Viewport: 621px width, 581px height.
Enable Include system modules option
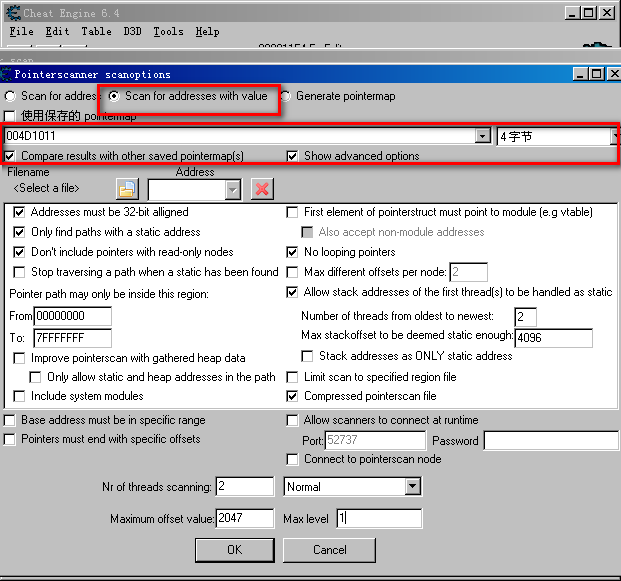[x=20, y=396]
